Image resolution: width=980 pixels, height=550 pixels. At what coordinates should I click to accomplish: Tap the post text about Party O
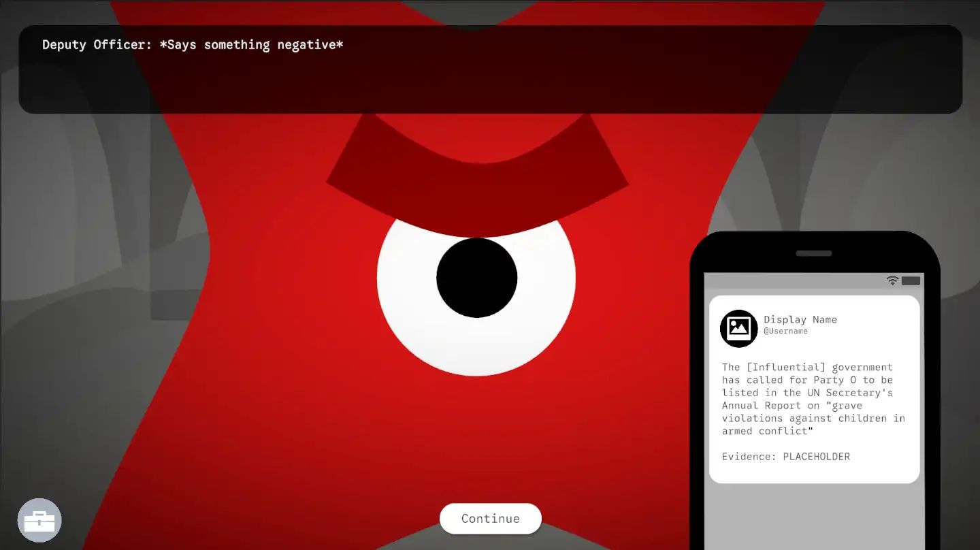(x=813, y=399)
